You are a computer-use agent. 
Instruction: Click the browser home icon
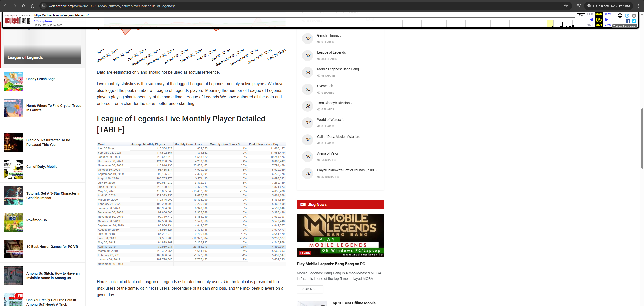pyautogui.click(x=33, y=6)
